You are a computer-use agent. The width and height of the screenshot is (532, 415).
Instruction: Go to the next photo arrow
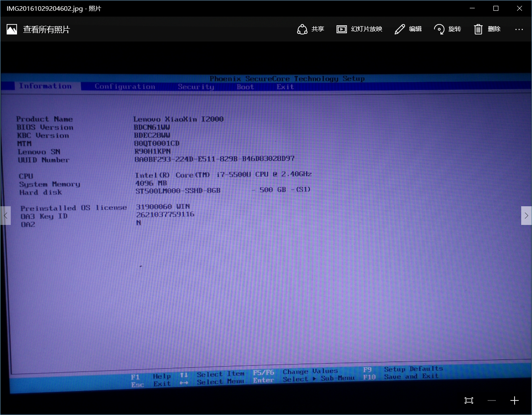click(526, 215)
